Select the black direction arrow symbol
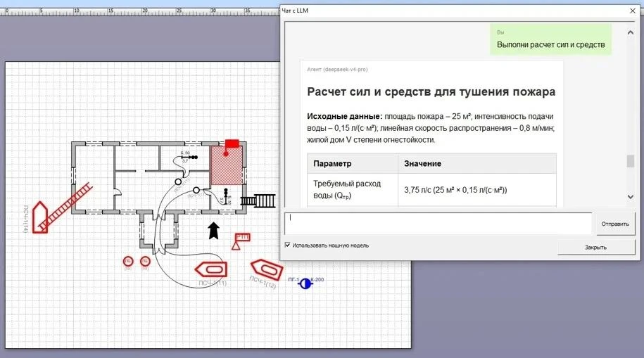Image resolution: width=644 pixels, height=358 pixels. (x=213, y=231)
